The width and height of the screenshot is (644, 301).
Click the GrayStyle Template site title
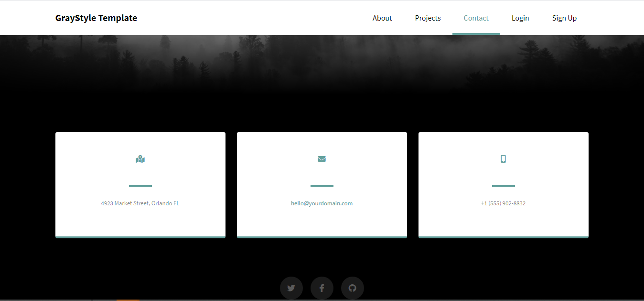point(96,18)
